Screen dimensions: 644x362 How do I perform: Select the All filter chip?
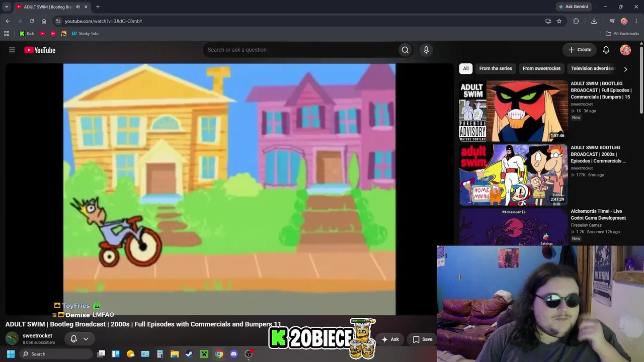[466, 68]
